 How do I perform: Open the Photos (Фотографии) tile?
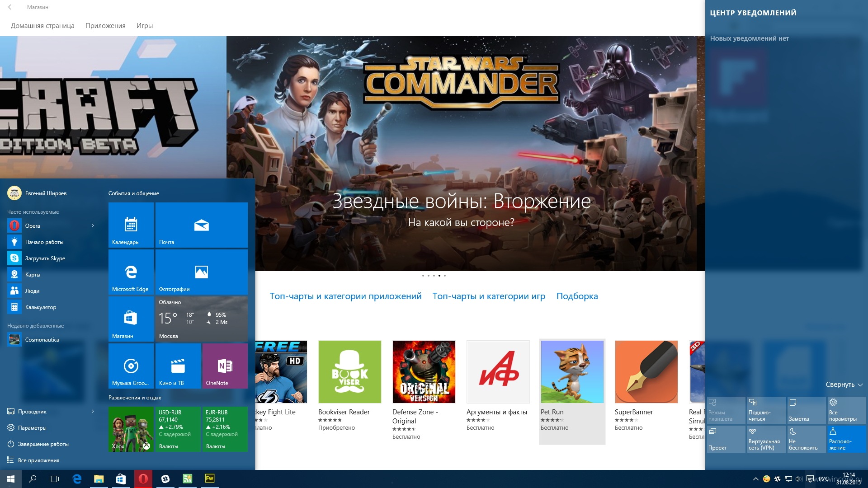pyautogui.click(x=202, y=272)
